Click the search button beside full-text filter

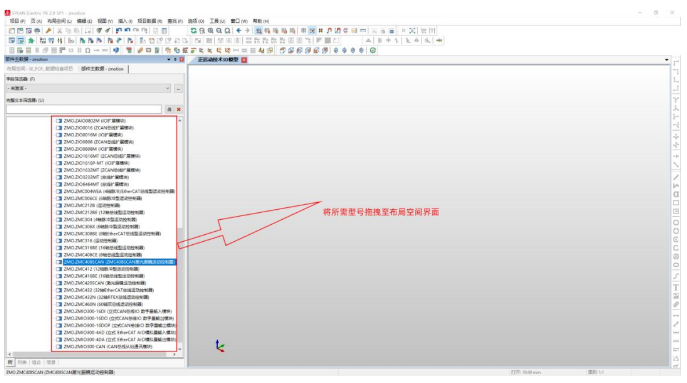click(x=169, y=109)
